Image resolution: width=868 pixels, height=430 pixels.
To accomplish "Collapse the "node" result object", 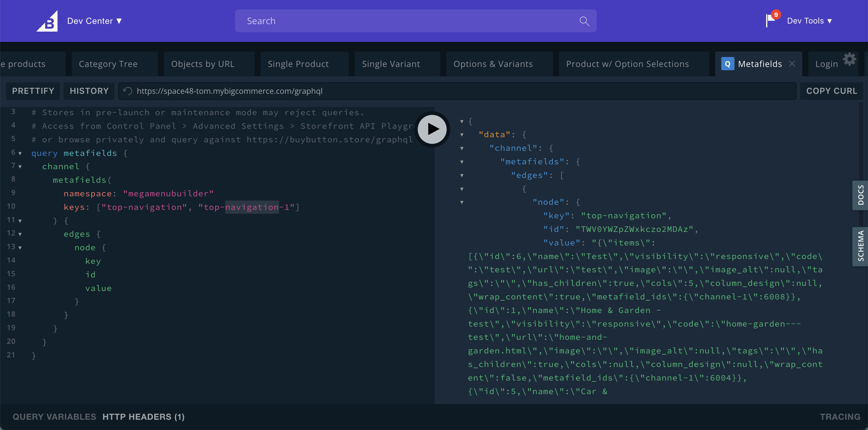I will [462, 202].
